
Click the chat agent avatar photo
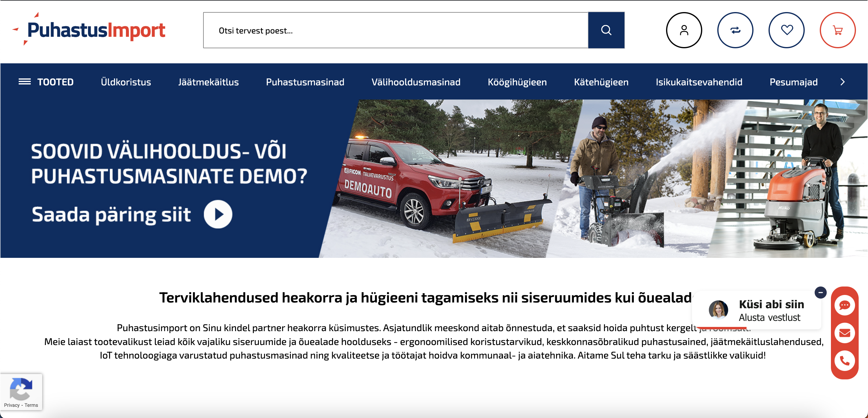pos(718,310)
